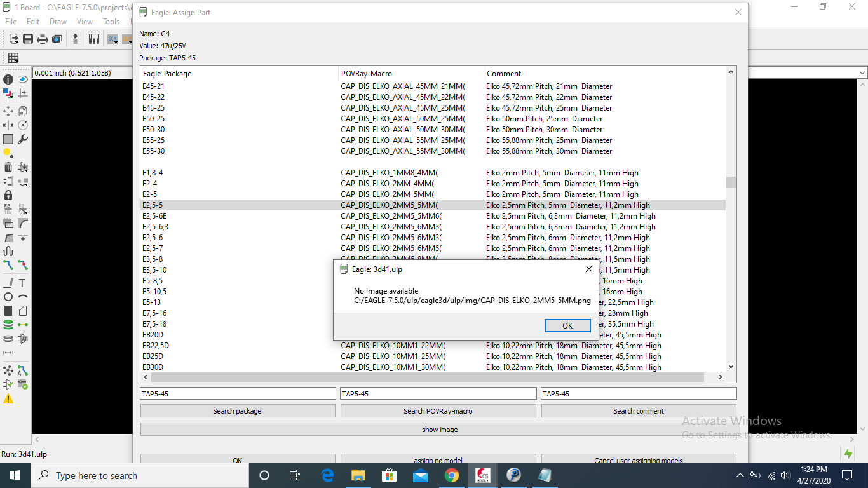Select the E2,5-7 package row

(x=433, y=248)
